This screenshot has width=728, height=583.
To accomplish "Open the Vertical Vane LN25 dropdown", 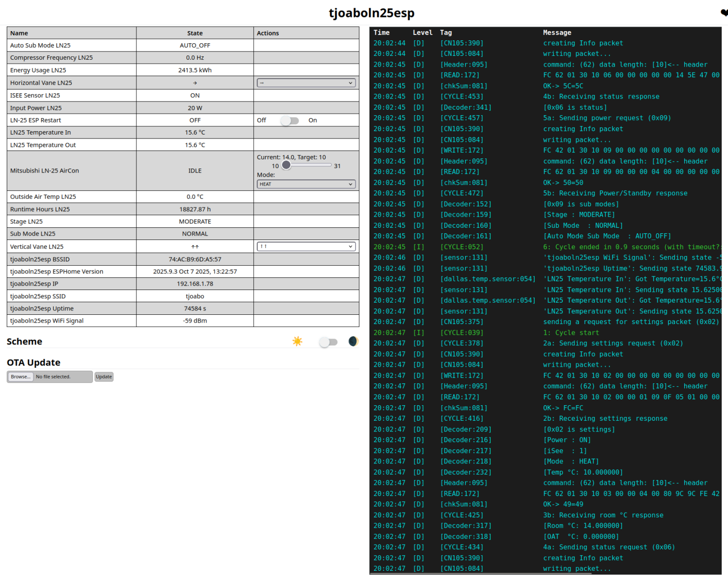I will [305, 246].
